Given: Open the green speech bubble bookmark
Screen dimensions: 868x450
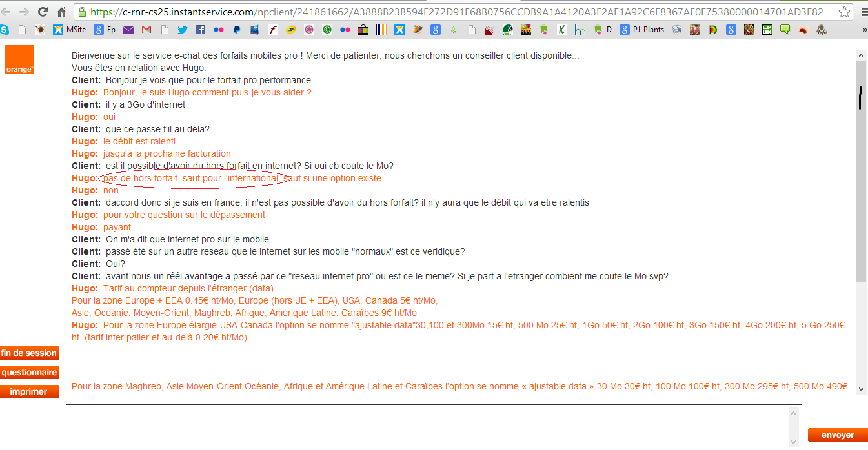Looking at the screenshot, I should coord(785,30).
